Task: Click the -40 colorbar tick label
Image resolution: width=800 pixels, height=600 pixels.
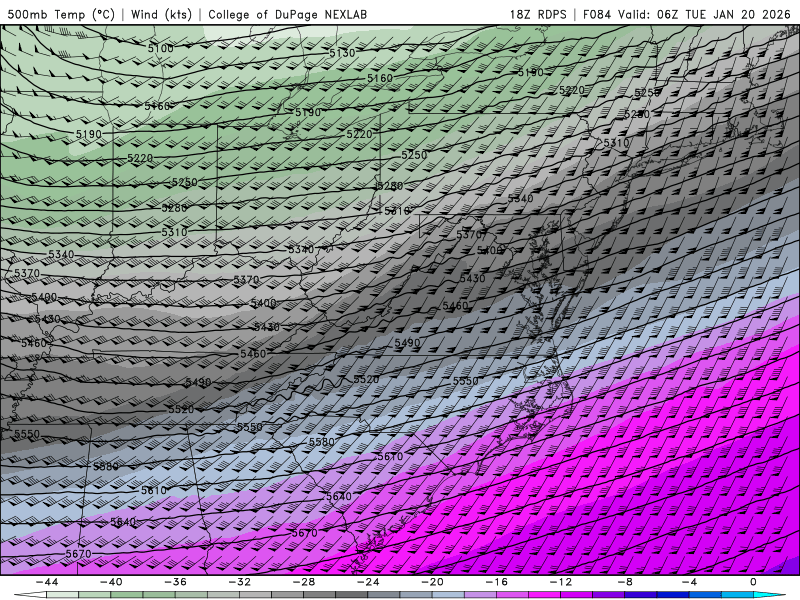Action: point(111,582)
